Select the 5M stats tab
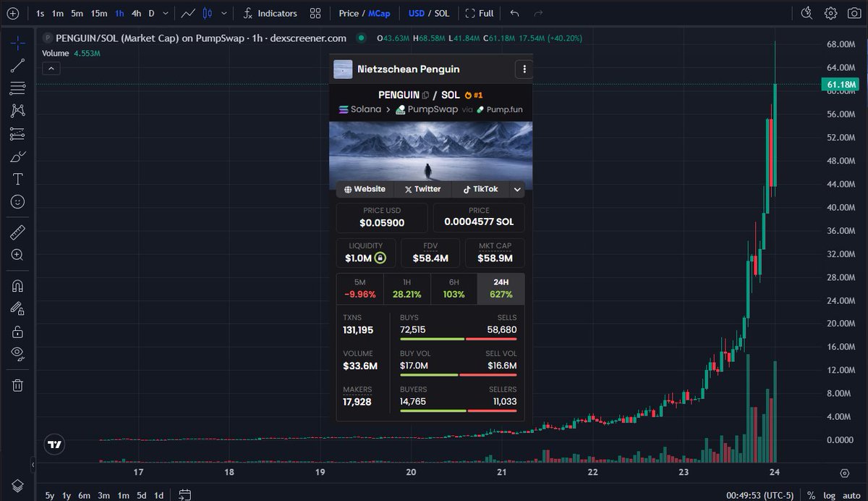 click(x=359, y=288)
